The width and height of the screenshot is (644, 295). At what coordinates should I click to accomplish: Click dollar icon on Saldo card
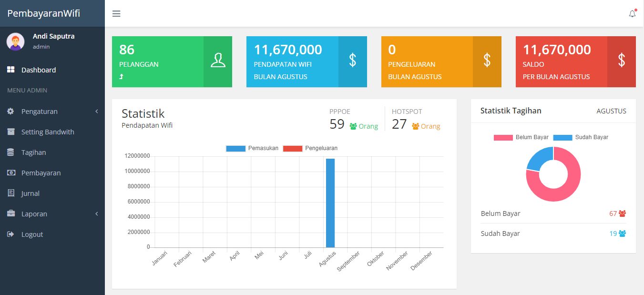(x=621, y=60)
